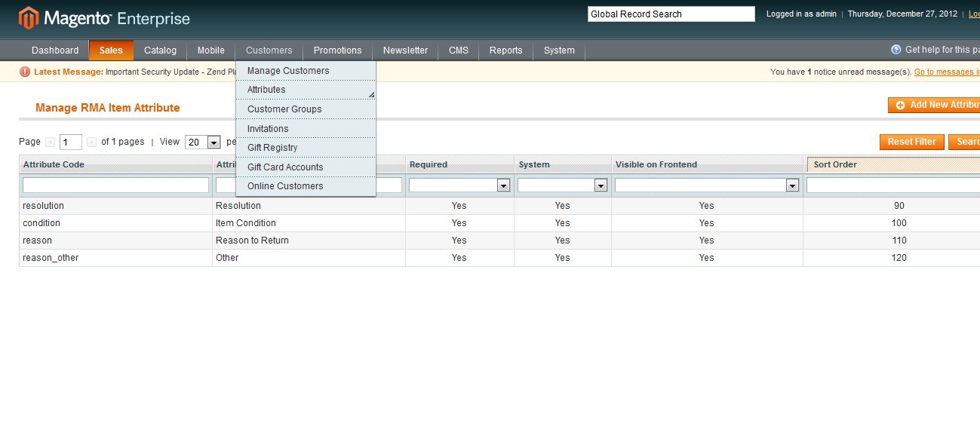Click the Reset Filter button
Screen dimensions: 980x432
coord(911,142)
